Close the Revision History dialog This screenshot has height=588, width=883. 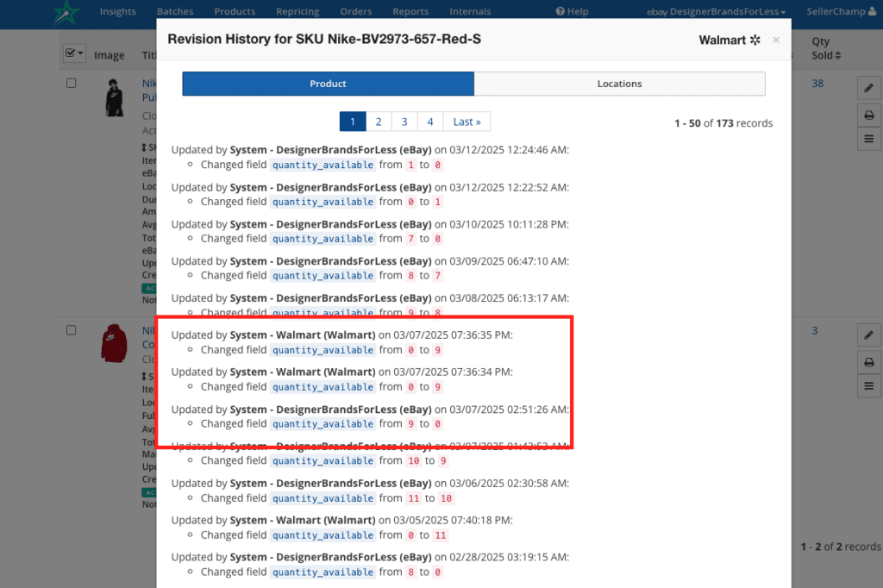click(776, 40)
